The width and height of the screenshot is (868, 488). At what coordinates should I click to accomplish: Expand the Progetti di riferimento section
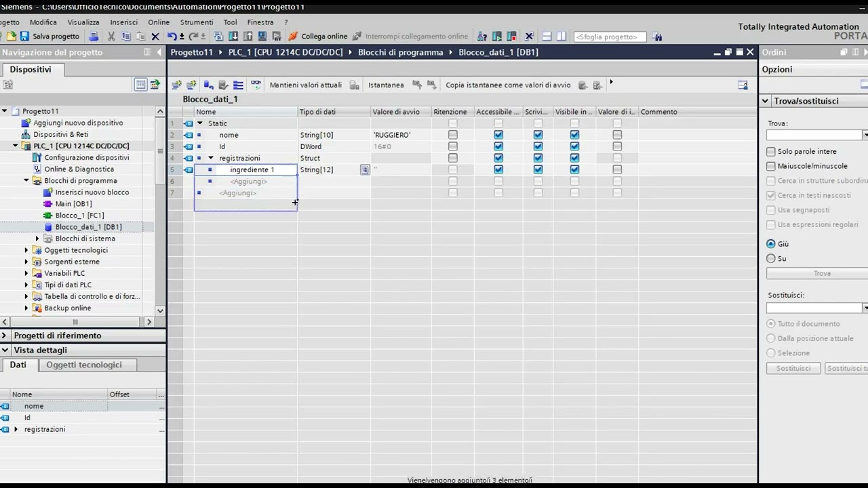pos(5,335)
